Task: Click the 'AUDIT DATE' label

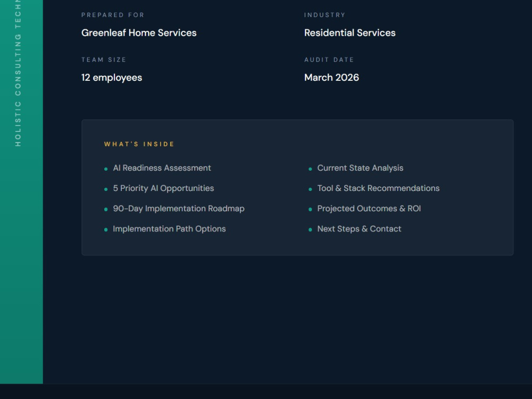Action: point(329,60)
